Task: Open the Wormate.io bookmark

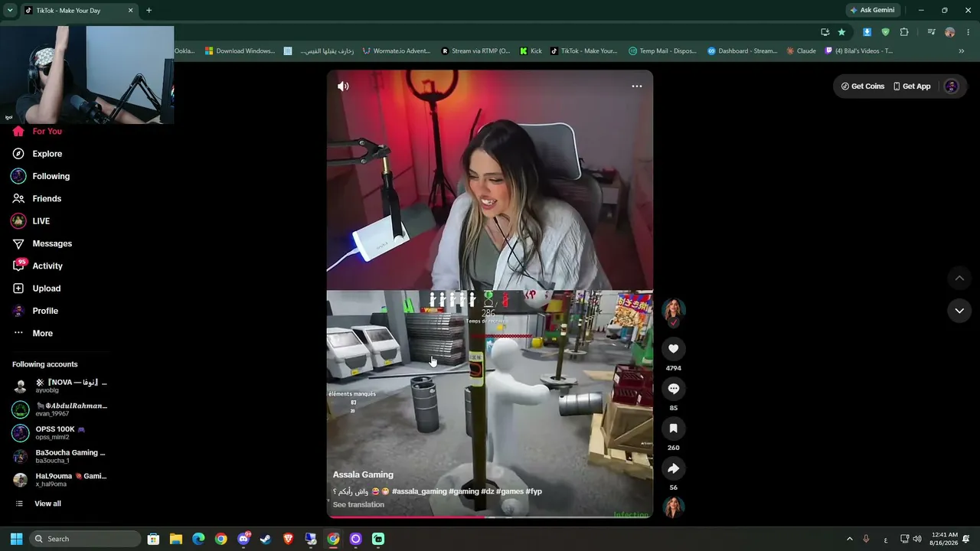Action: pyautogui.click(x=397, y=51)
